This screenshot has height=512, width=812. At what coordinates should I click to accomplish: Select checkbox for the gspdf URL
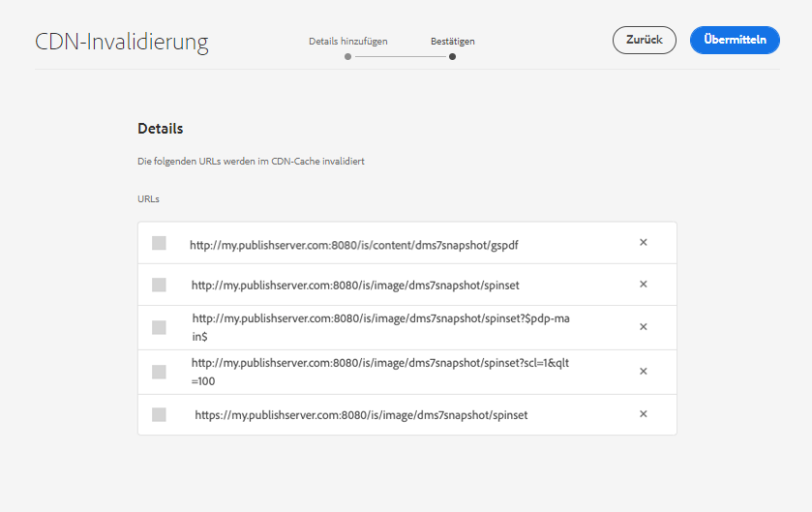pyautogui.click(x=159, y=243)
